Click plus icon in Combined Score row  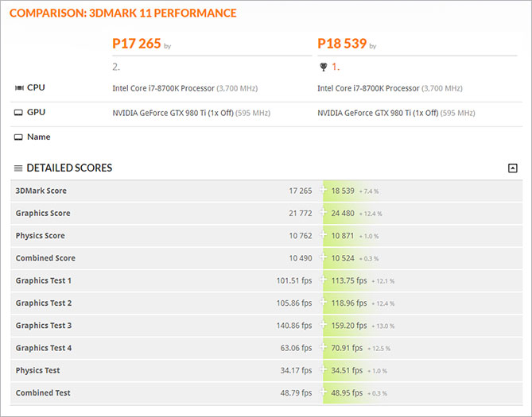tap(324, 257)
